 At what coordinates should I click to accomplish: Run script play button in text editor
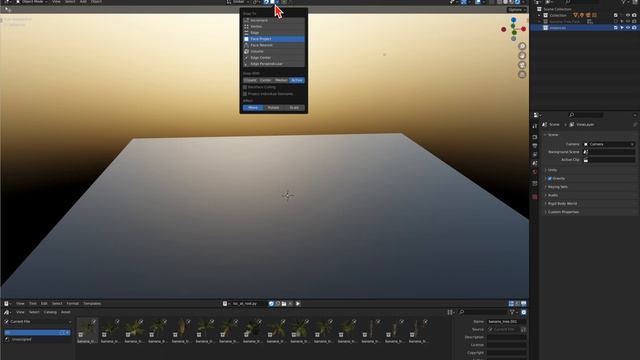pos(298,304)
